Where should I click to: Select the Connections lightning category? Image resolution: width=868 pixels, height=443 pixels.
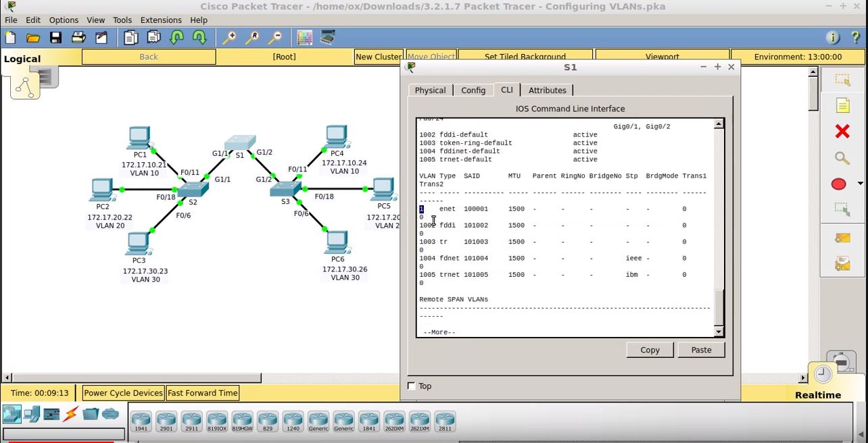[70, 414]
